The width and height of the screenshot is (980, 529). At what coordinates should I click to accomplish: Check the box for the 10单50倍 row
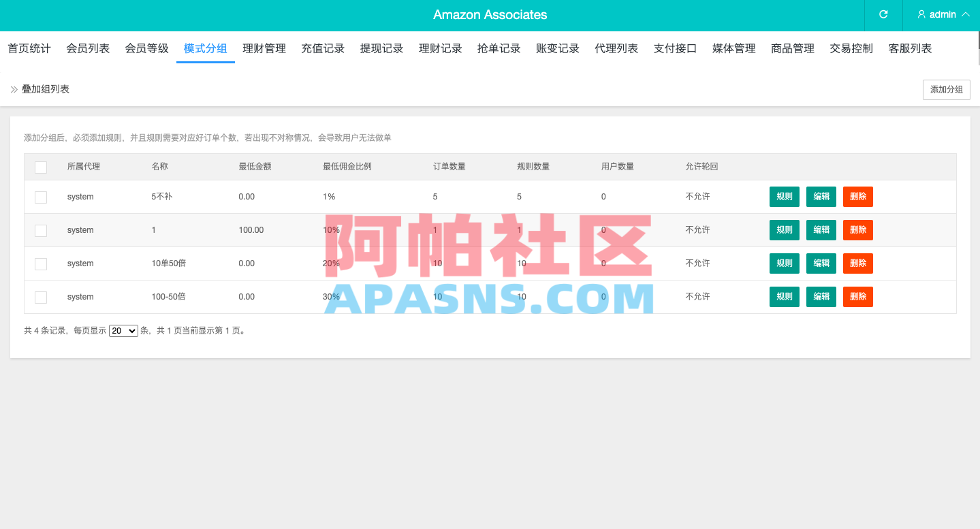(x=41, y=263)
